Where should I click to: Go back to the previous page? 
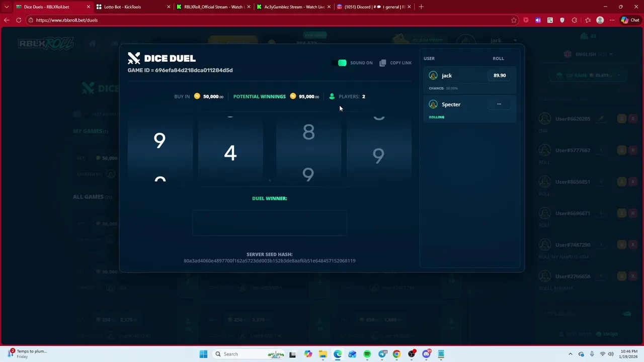[7, 20]
